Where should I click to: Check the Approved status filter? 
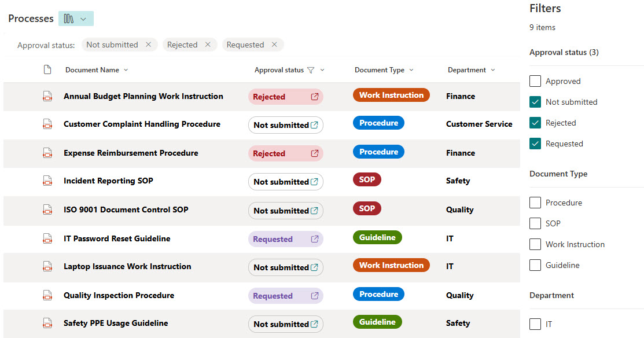point(535,81)
